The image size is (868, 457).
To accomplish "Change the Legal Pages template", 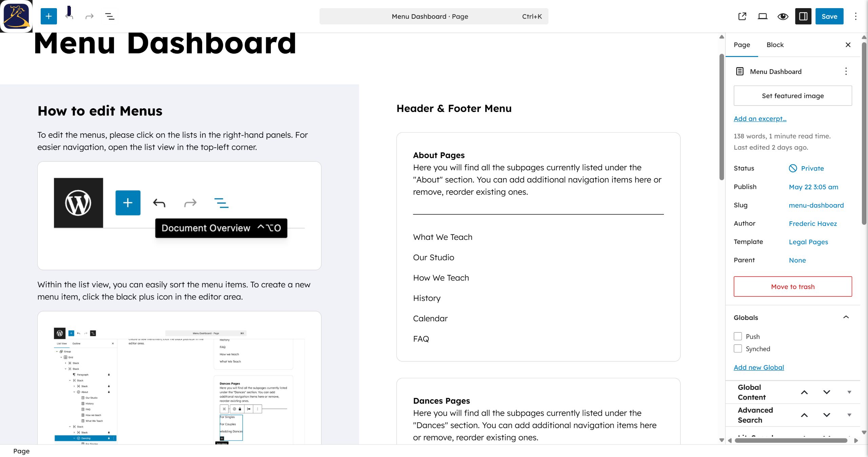I will [808, 242].
